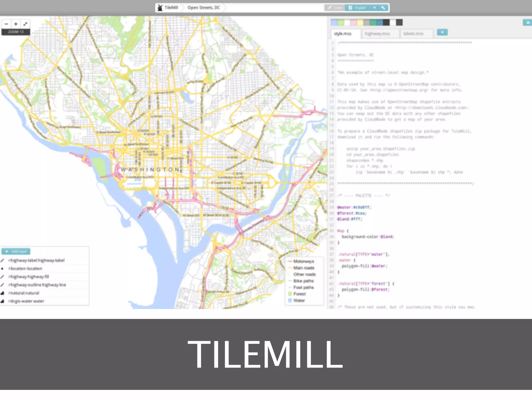Add a new stylesheet with plus button
532x399 pixels.
click(x=442, y=32)
